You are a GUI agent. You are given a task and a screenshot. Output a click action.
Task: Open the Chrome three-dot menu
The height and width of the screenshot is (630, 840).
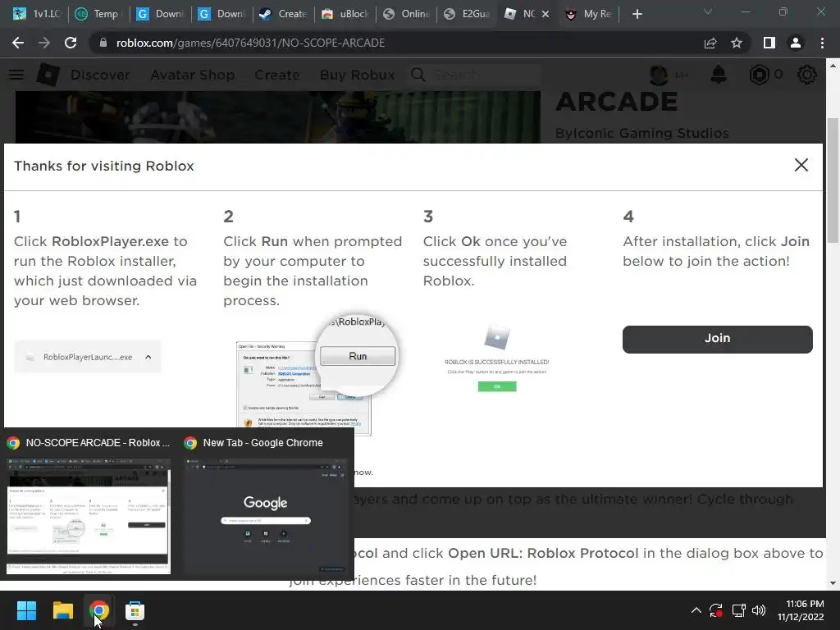822,43
